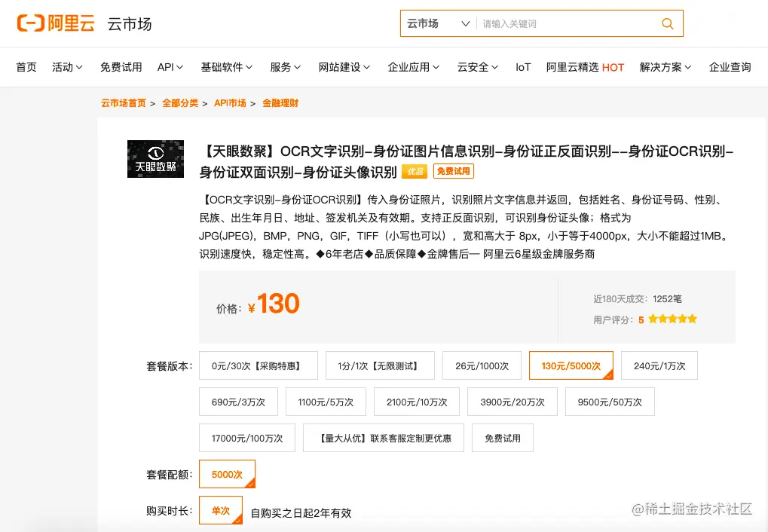
Task: Expand the 企业应用 menu
Action: 413,67
